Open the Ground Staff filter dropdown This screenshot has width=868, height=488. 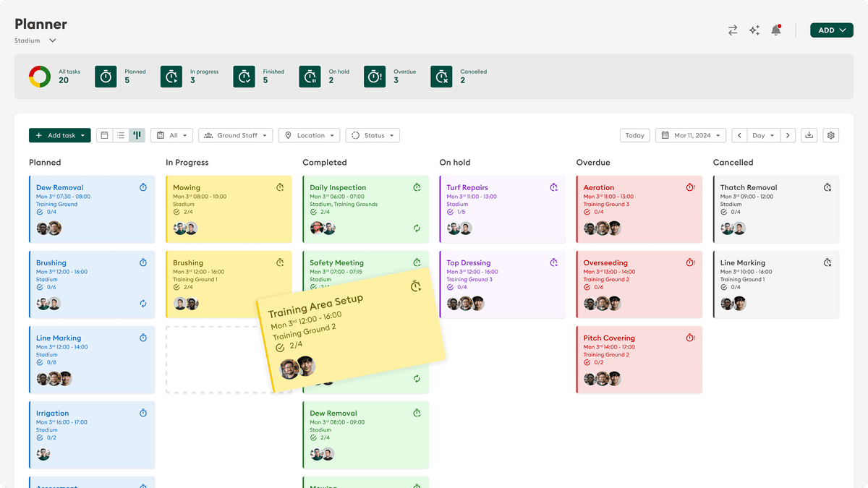tap(235, 135)
